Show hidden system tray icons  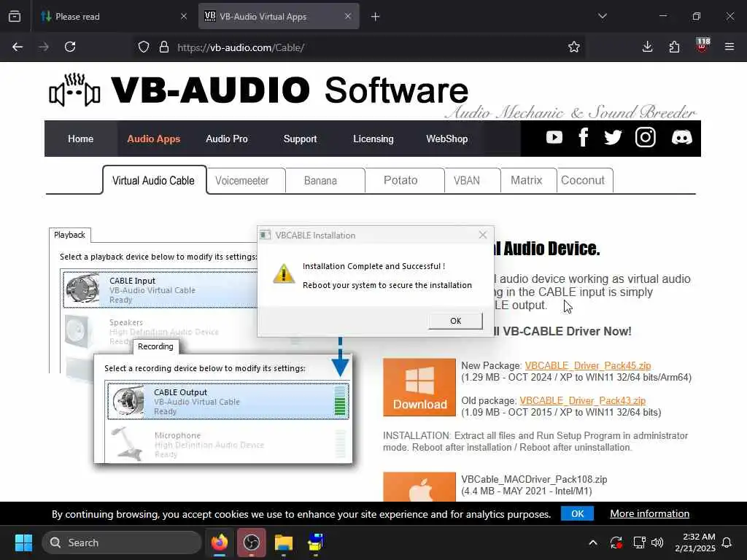click(x=593, y=542)
